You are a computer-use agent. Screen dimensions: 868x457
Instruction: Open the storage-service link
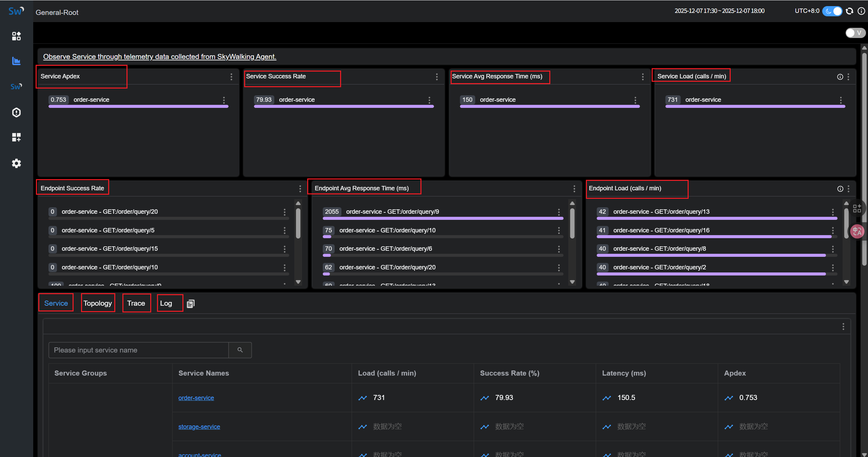[199, 426]
